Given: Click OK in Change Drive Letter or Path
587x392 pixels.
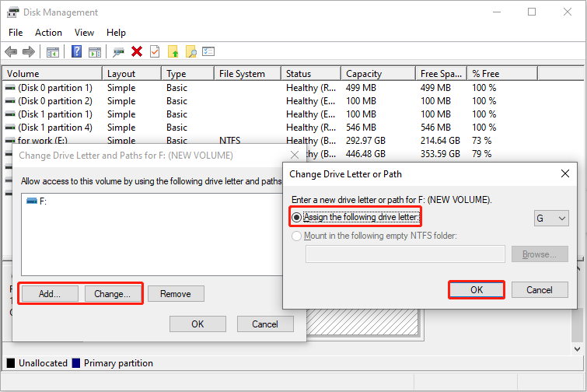Looking at the screenshot, I should coord(477,289).
